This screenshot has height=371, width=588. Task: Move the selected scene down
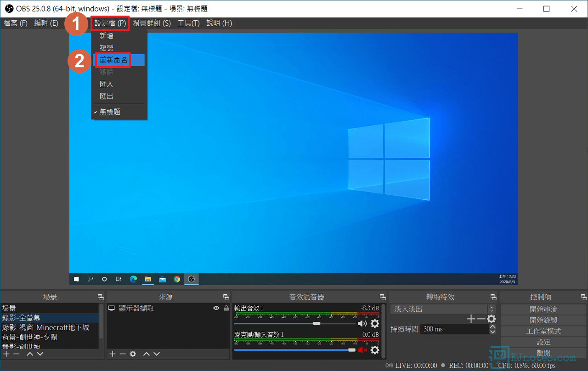click(x=40, y=354)
